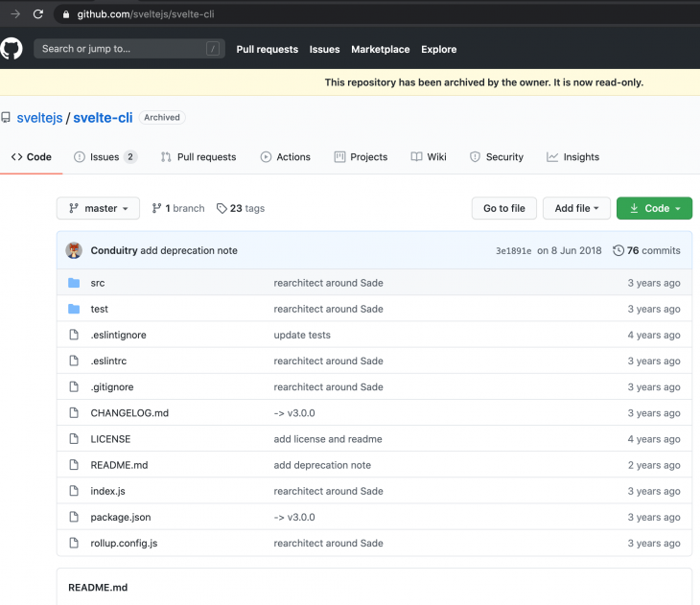Open the Wiki tab
Viewport: 700px width, 605px height.
pos(429,157)
